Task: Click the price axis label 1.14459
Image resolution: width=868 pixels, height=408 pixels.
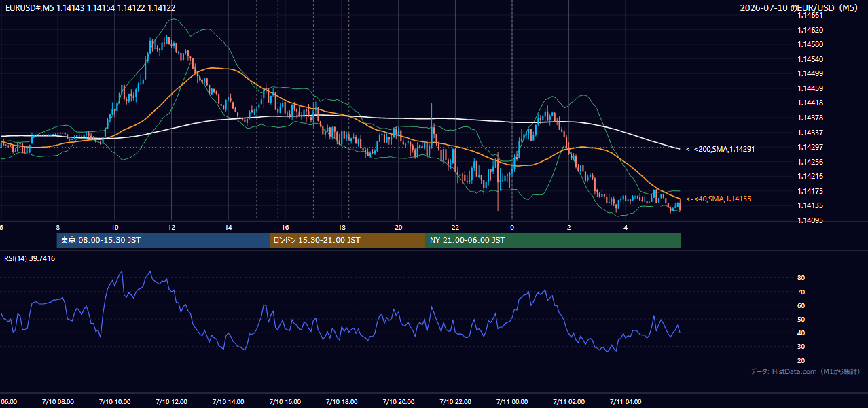Action: 810,88
